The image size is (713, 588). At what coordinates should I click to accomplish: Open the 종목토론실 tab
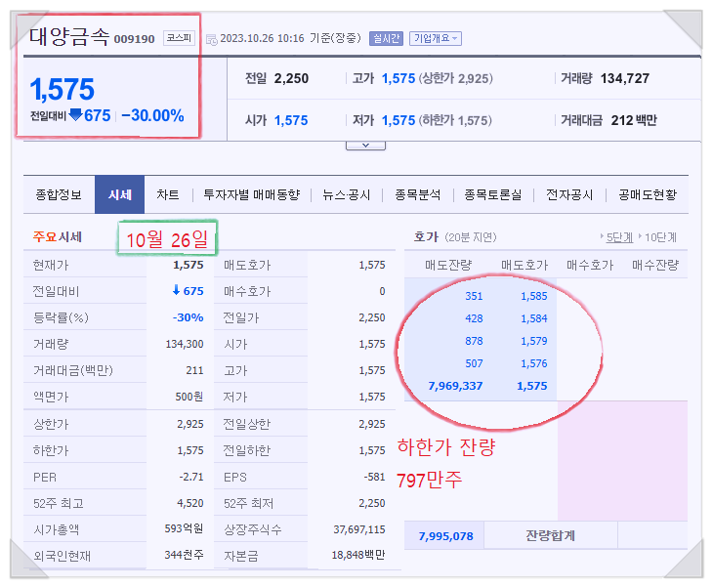click(x=493, y=195)
